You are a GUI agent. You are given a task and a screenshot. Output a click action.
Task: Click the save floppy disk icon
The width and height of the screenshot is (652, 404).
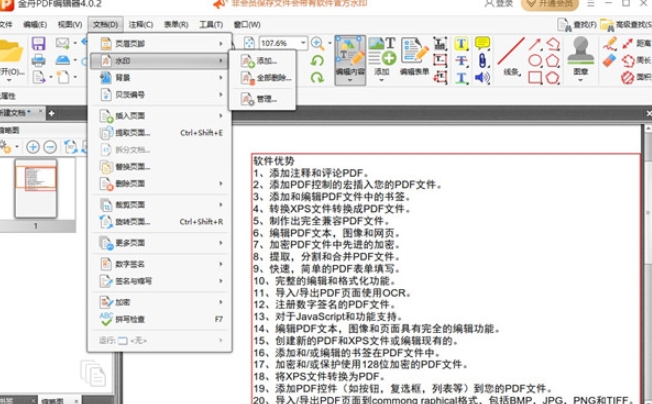(38, 44)
